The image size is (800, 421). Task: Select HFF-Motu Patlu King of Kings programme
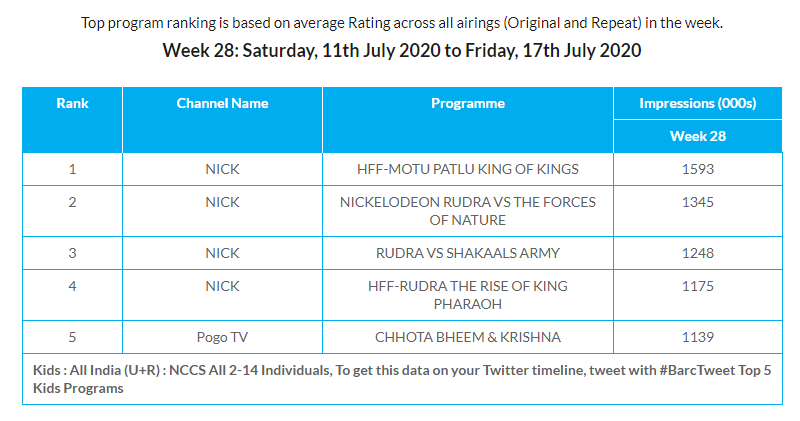tap(467, 169)
